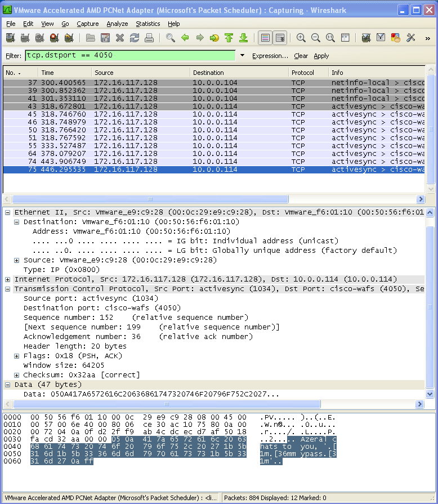Click the Apply filter button
This screenshot has height=504, width=438.
(321, 56)
